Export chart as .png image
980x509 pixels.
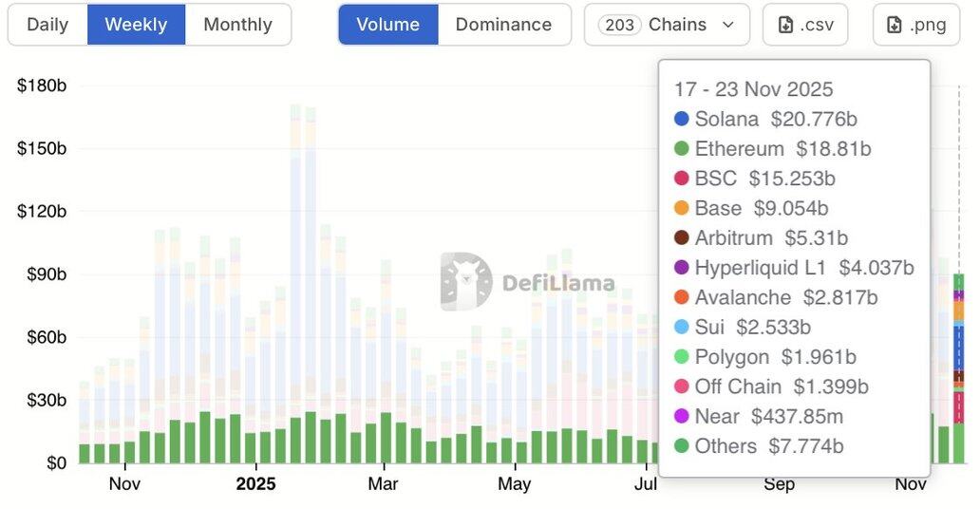(x=916, y=25)
